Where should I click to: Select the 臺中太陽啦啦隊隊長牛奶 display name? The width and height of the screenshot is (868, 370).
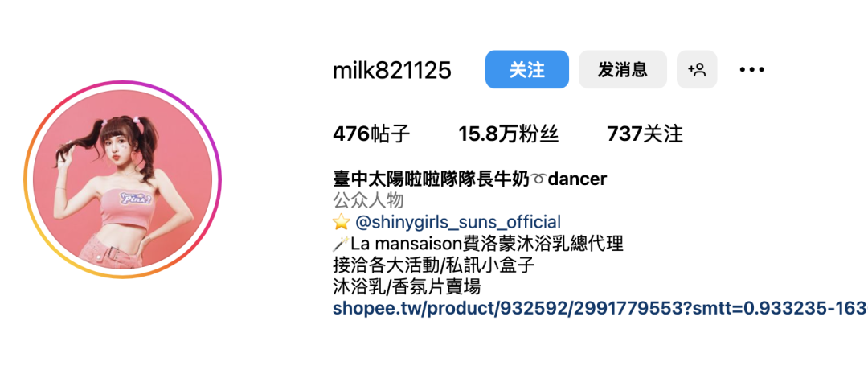click(x=432, y=179)
